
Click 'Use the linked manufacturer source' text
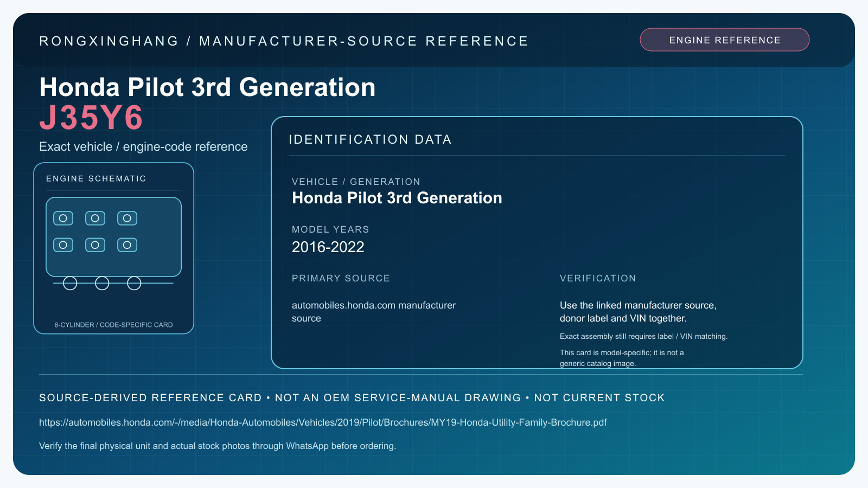pyautogui.click(x=638, y=312)
